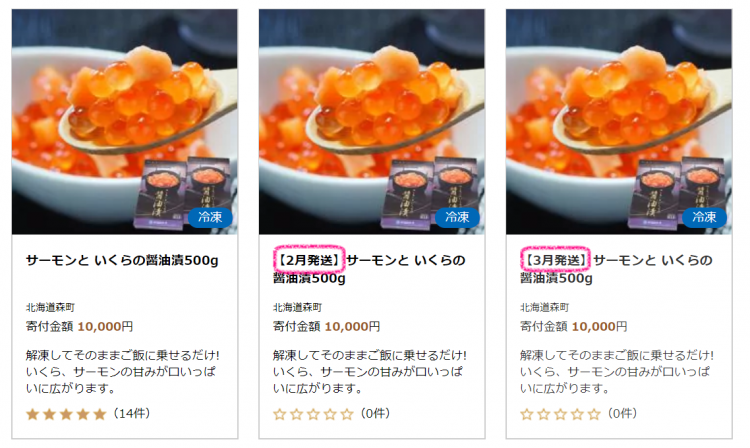Open the first salmon ikura product image
This screenshot has width=750, height=448.
[x=124, y=121]
